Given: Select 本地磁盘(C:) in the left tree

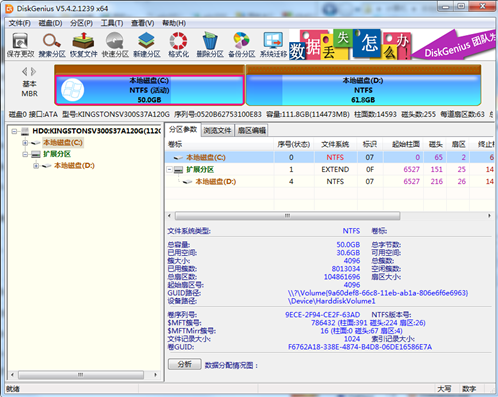Looking at the screenshot, I should pos(63,143).
